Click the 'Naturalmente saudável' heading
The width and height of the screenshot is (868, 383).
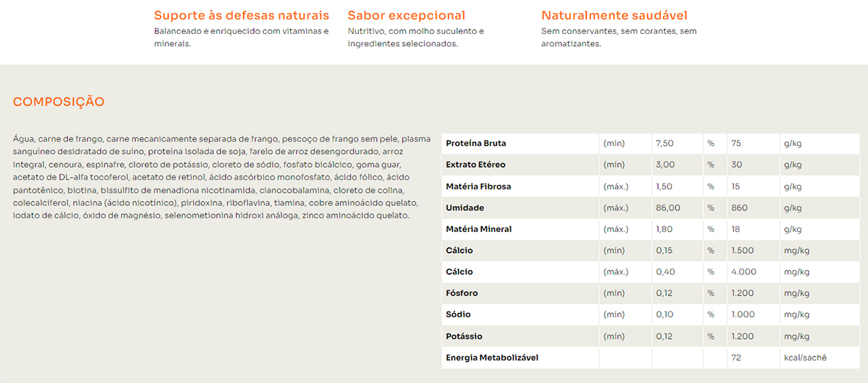(614, 15)
